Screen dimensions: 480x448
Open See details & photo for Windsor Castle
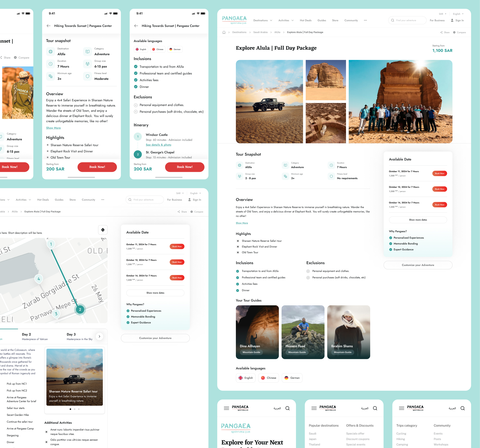coord(158,145)
